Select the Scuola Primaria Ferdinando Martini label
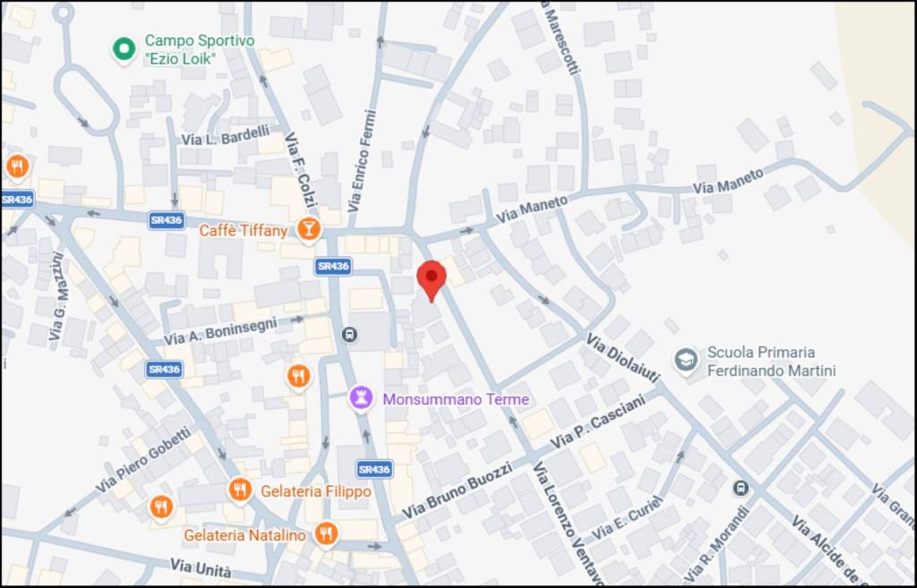 tap(771, 362)
